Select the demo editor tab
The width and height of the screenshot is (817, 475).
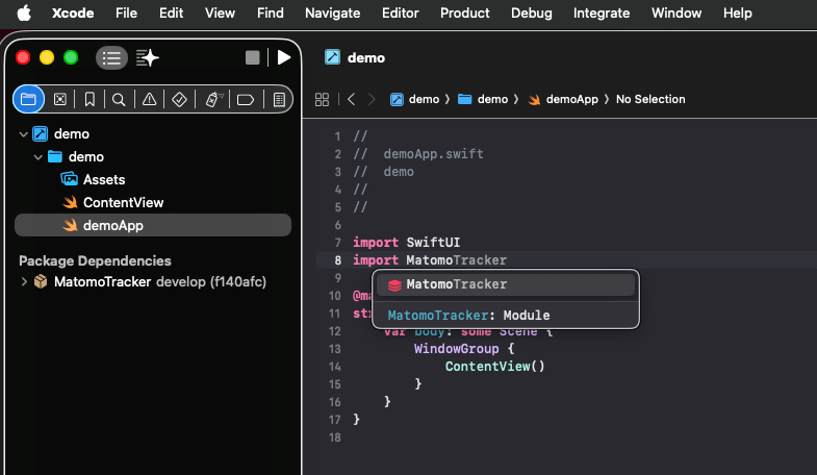(355, 57)
